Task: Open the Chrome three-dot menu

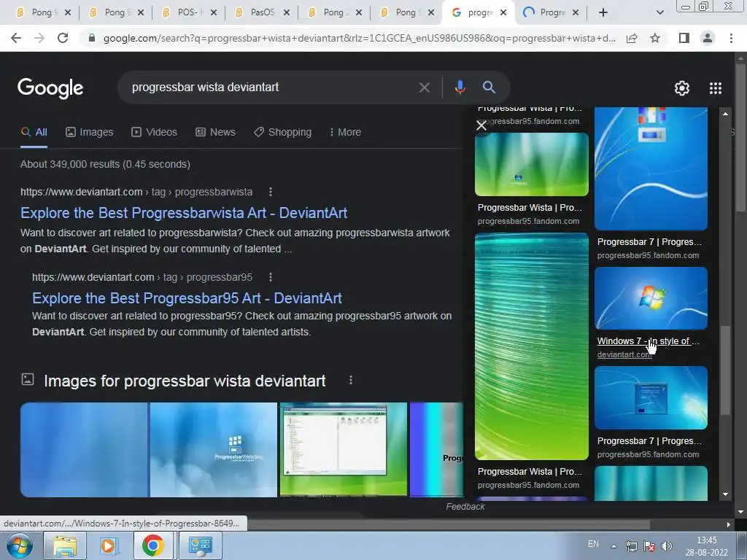Action: 731,38
